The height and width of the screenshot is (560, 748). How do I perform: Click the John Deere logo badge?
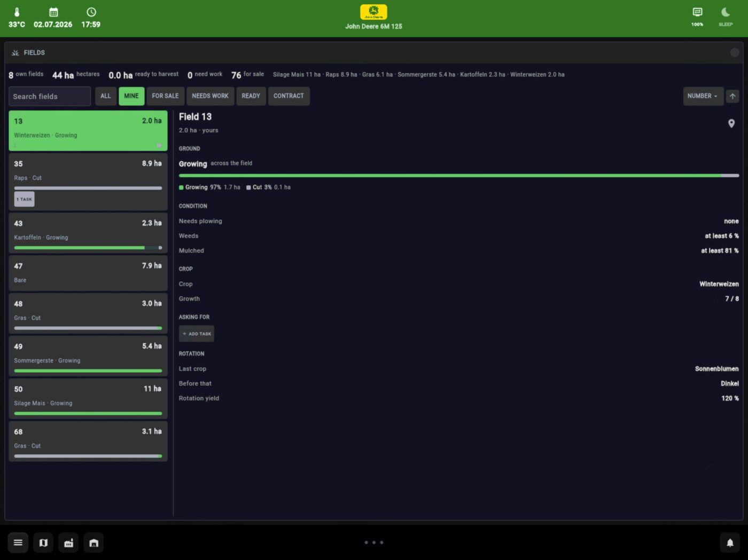(x=373, y=12)
